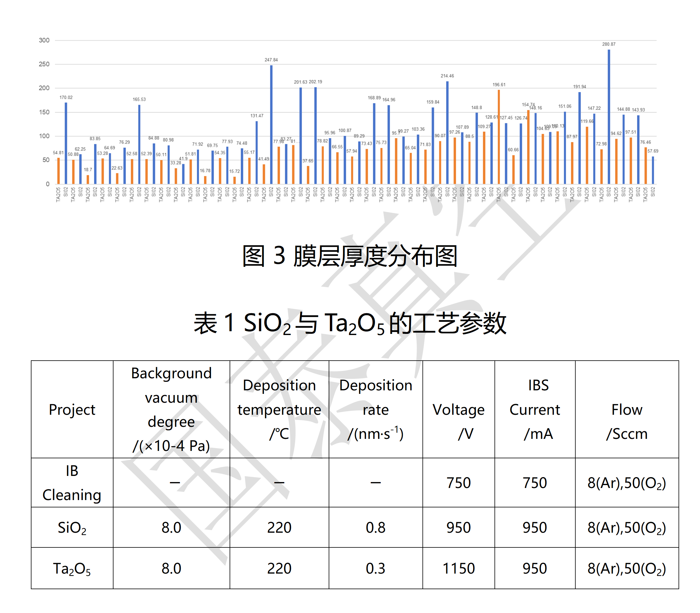Click the 1150 voltage cell for Ta2O5
Screen dimensions: 700x613
tap(459, 569)
